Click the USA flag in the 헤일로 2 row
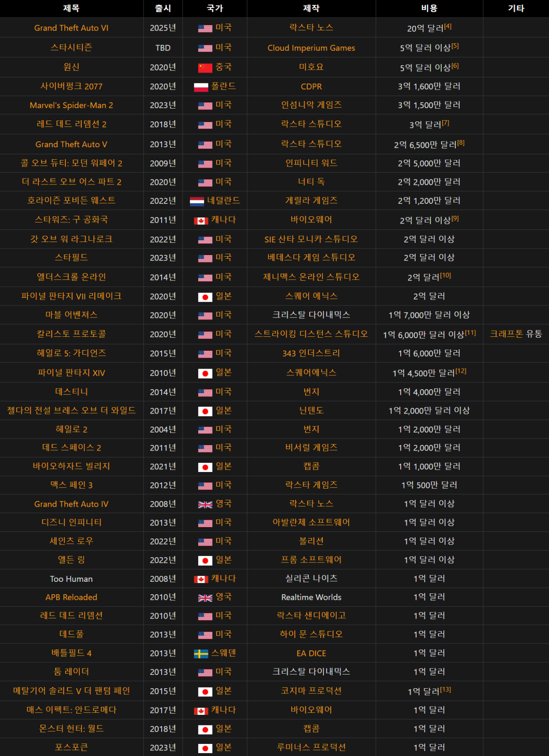The height and width of the screenshot is (756, 549). [x=205, y=430]
